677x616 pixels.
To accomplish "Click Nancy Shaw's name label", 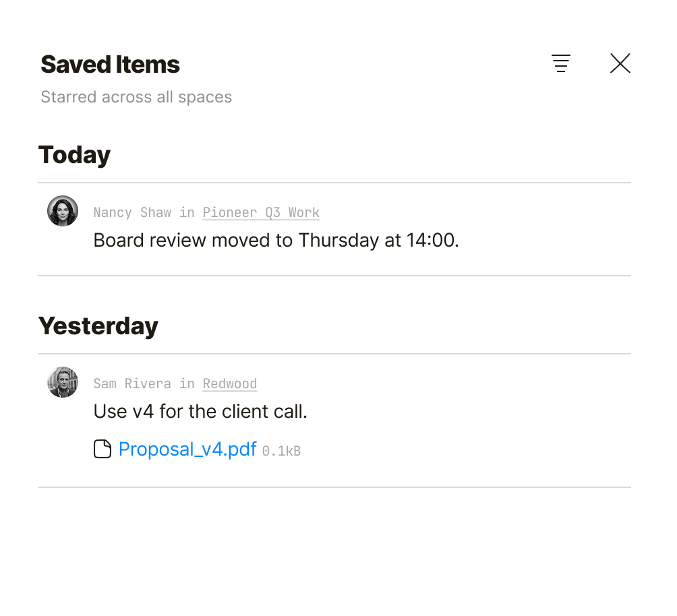I will 132,212.
